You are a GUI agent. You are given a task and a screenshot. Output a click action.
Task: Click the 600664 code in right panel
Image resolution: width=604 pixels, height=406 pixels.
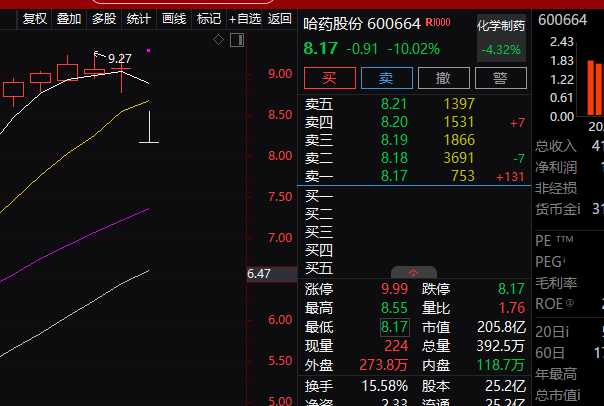coord(562,20)
